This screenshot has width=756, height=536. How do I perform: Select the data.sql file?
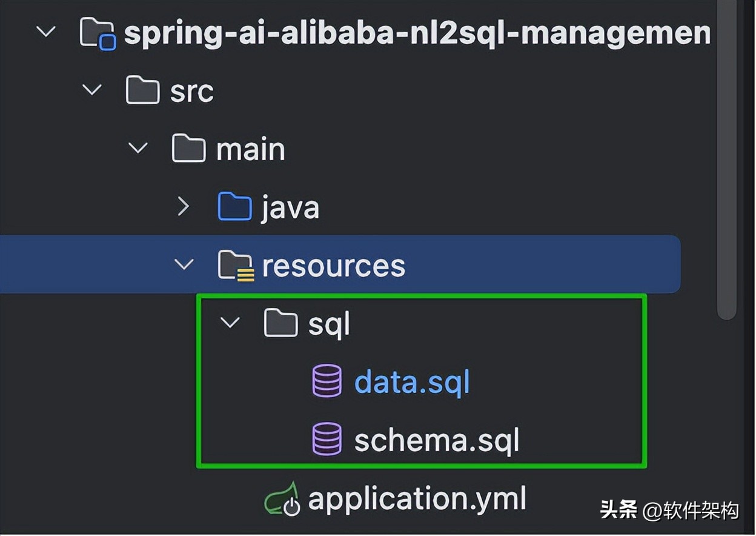coord(412,383)
